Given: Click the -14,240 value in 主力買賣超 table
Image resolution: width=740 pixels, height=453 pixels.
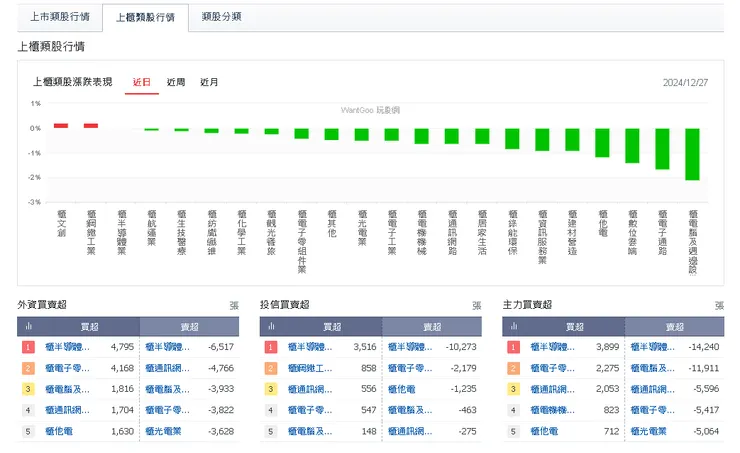Looking at the screenshot, I should tap(704, 347).
